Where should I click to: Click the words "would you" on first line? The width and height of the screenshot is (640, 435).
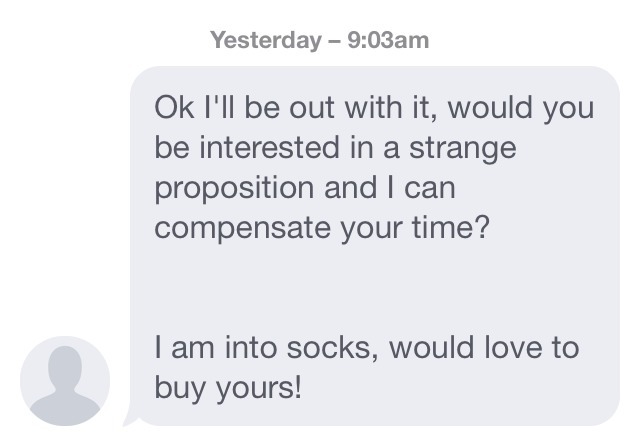click(521, 107)
